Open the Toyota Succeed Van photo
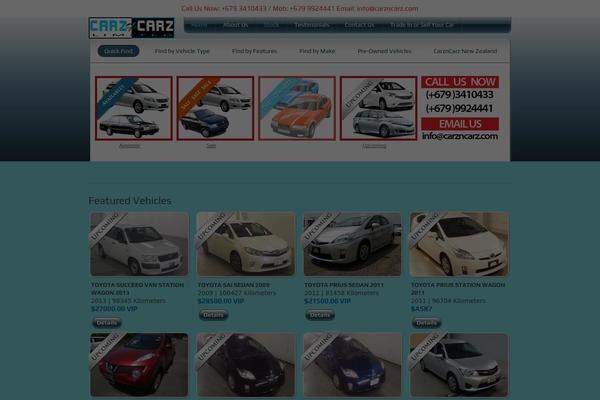 click(x=139, y=244)
